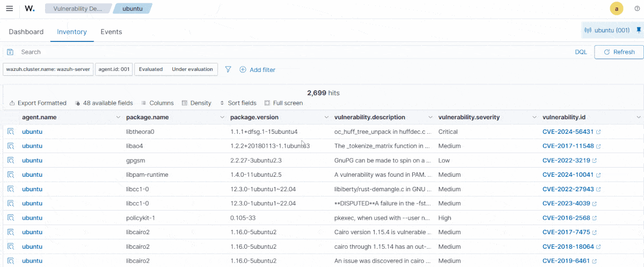Viewport: 644px width, 267px height.
Task: Switch query language via DQL
Action: click(x=581, y=52)
